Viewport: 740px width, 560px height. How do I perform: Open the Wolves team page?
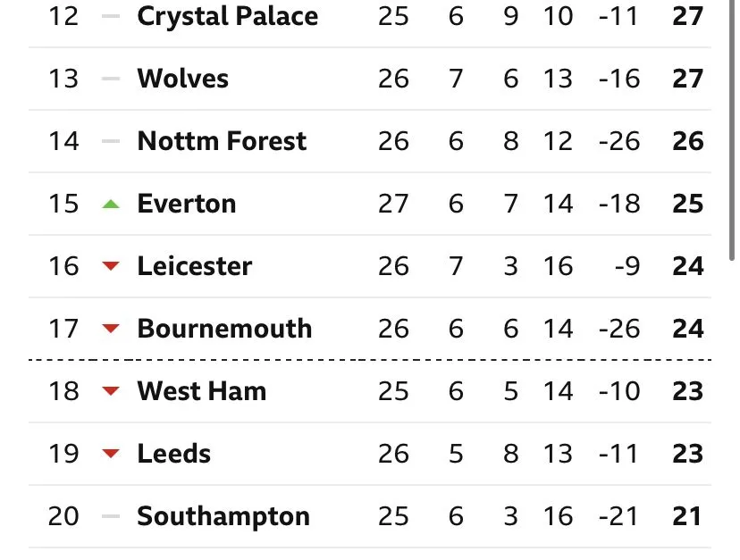click(x=182, y=79)
